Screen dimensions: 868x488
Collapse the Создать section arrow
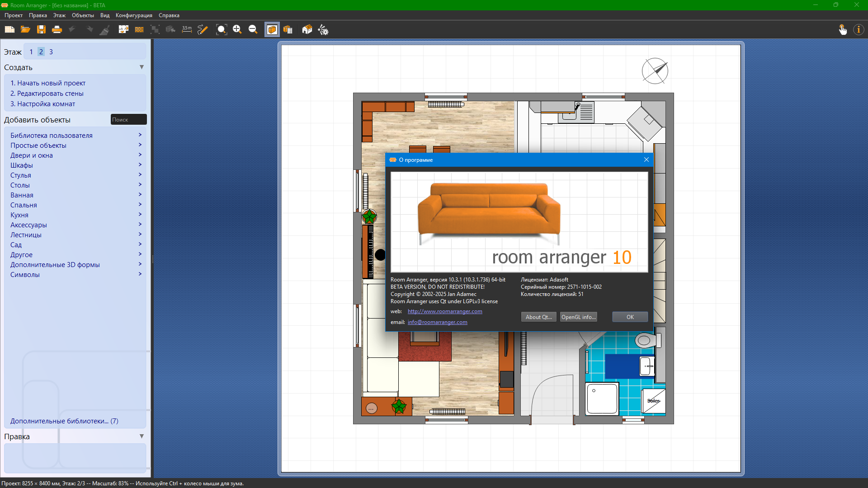pyautogui.click(x=142, y=67)
